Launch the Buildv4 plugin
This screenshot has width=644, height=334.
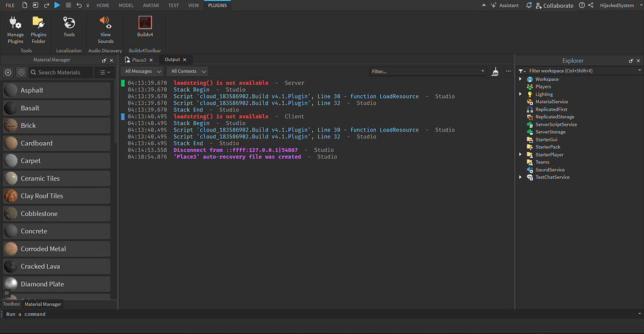tap(145, 26)
